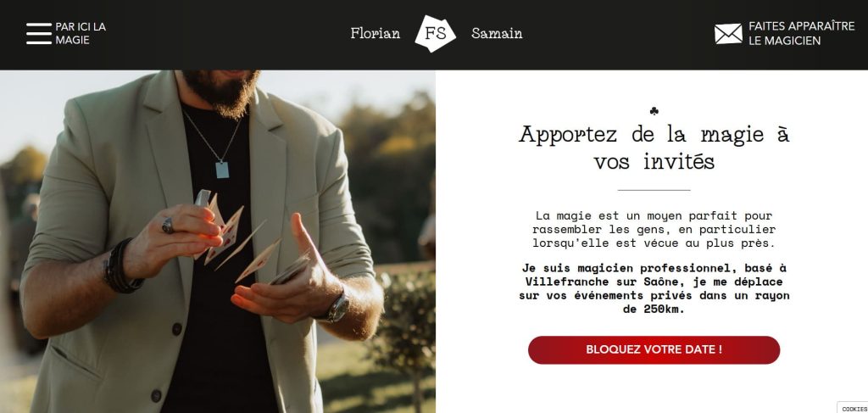Click the "Florian" name in the header

coord(376,34)
